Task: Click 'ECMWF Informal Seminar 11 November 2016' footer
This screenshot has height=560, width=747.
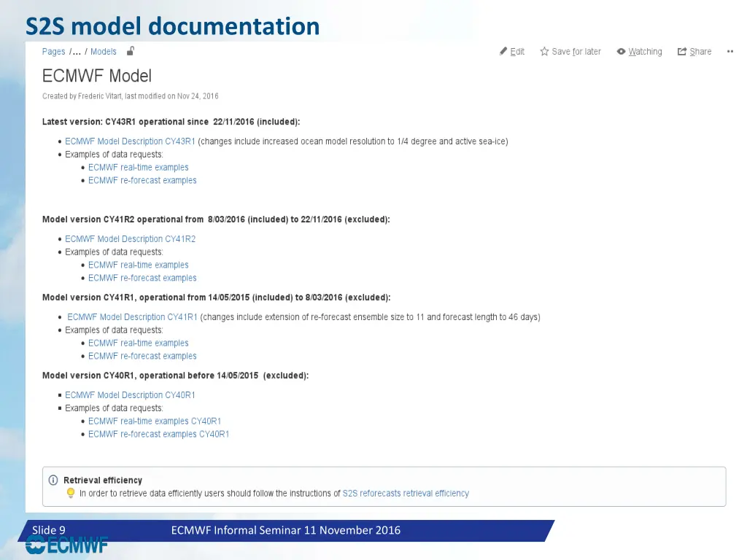Action: click(x=286, y=531)
